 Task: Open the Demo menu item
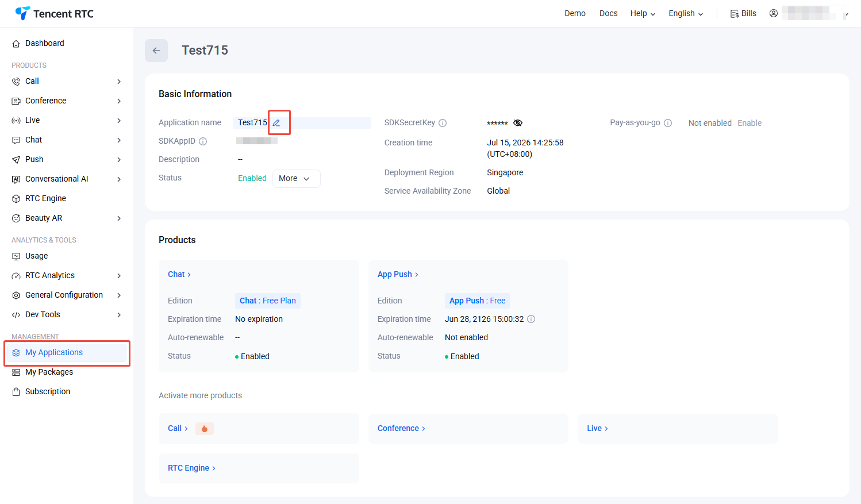(x=575, y=13)
